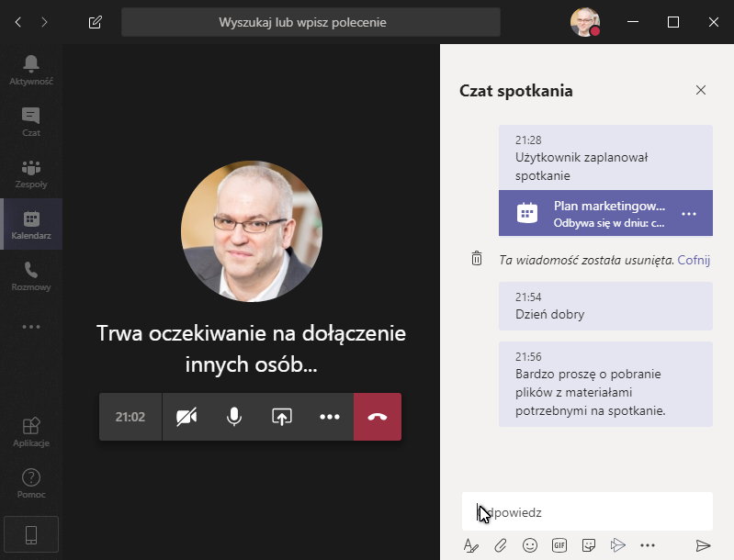Open the GIF picker
Image resolution: width=734 pixels, height=560 pixels.
(559, 545)
